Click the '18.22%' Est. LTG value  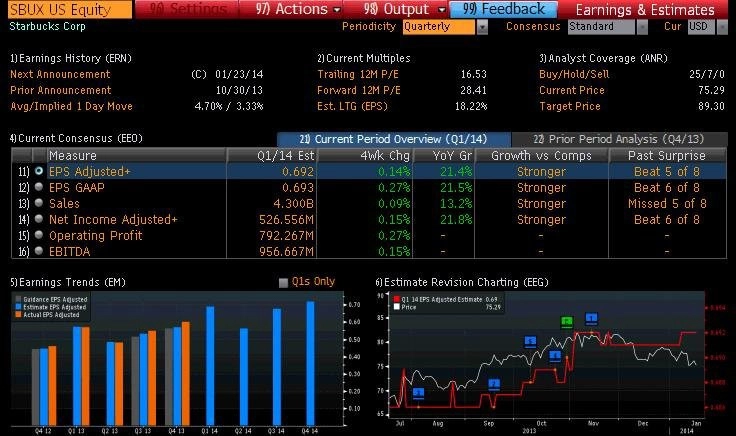[x=471, y=106]
